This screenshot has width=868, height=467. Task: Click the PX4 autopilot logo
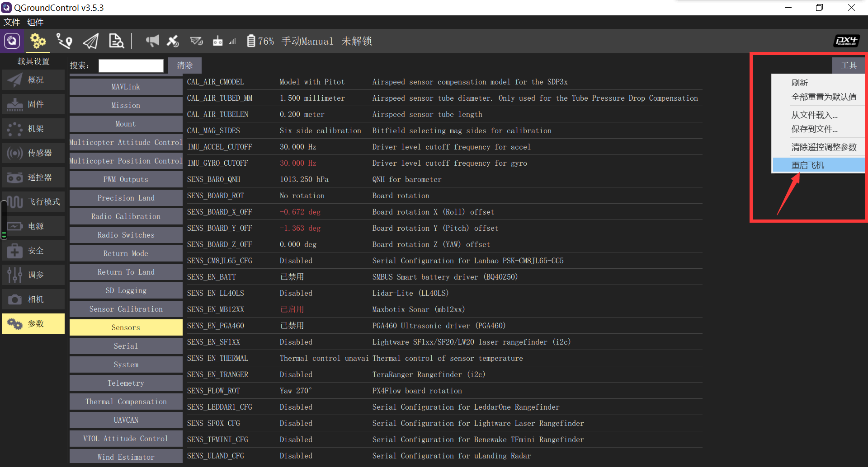click(x=846, y=41)
